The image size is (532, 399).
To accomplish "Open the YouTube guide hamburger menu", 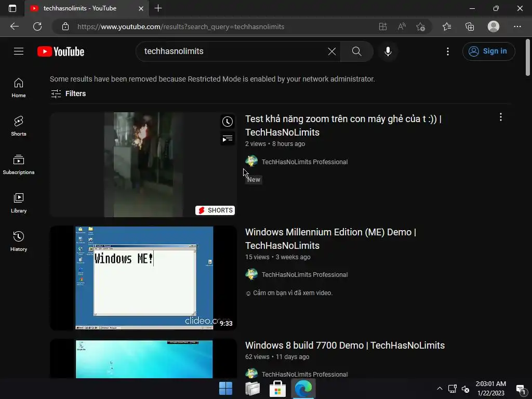I will point(19,51).
